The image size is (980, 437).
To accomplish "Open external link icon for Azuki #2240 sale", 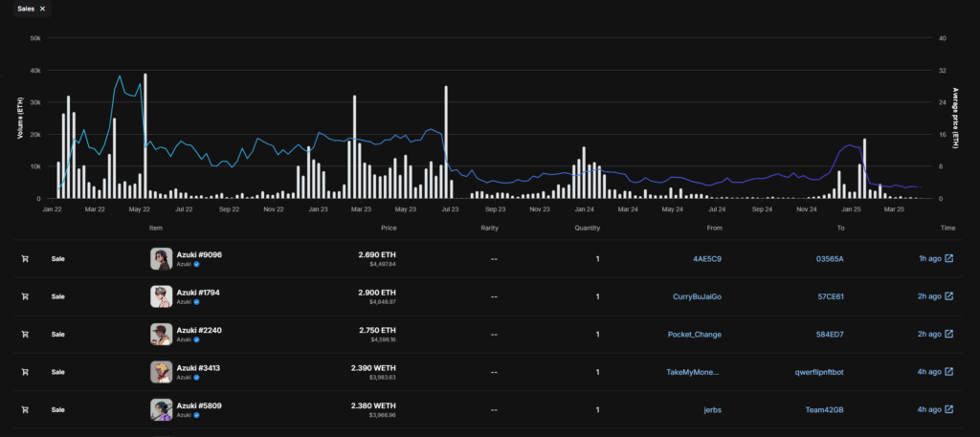I will pyautogui.click(x=948, y=335).
